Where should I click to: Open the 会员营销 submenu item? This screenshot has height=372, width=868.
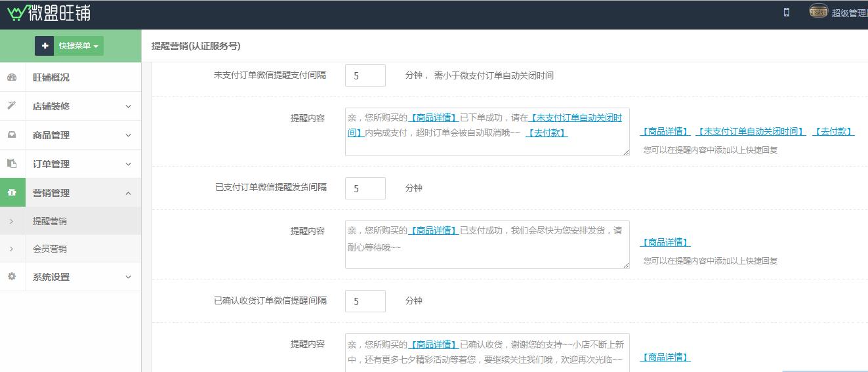50,249
